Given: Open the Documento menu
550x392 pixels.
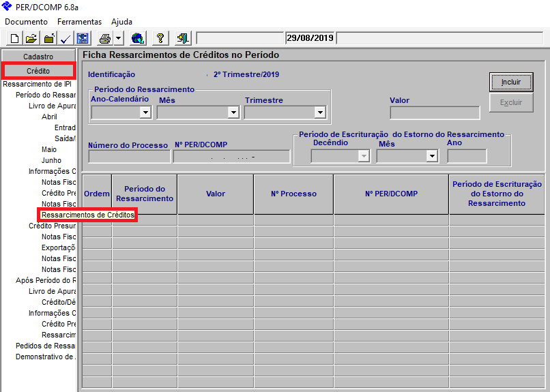Looking at the screenshot, I should point(26,22).
